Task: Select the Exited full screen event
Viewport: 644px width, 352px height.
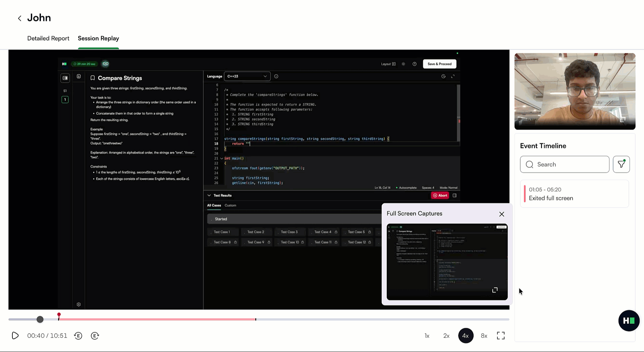Action: pyautogui.click(x=575, y=194)
